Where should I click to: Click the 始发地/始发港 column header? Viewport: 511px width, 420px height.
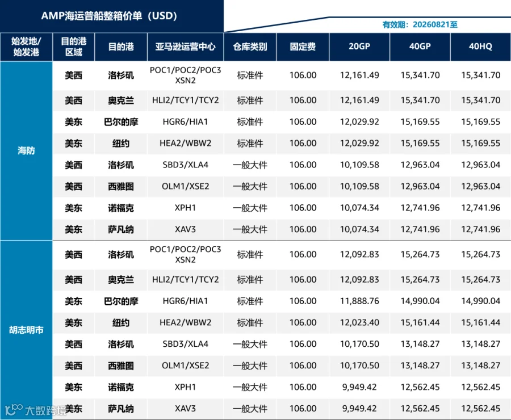pos(26,47)
